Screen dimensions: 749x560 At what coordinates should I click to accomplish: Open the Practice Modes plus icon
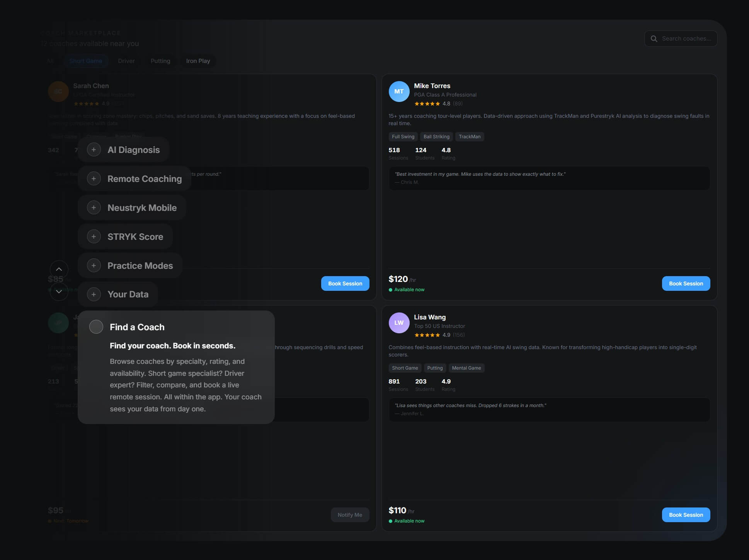click(94, 265)
